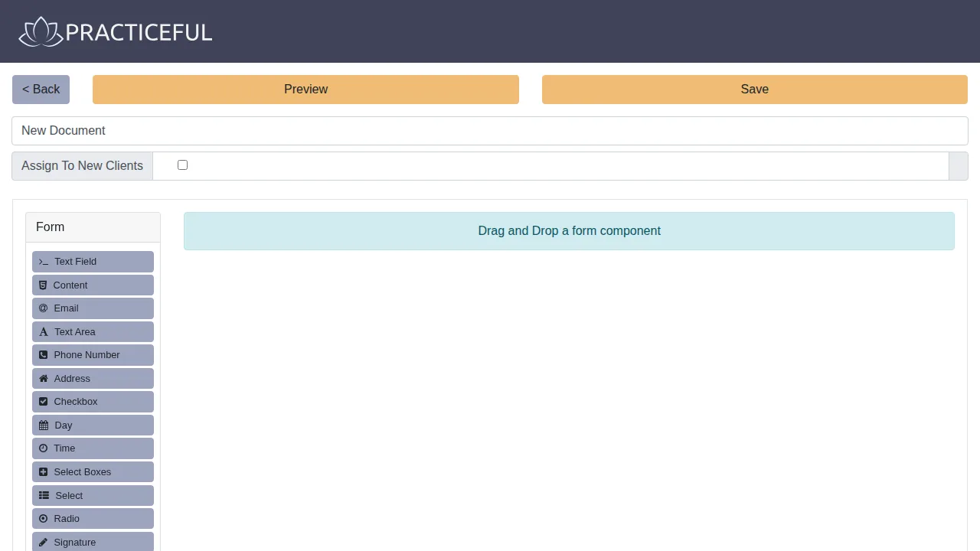This screenshot has height=551, width=980.
Task: Select the Radio component
Action: pyautogui.click(x=93, y=518)
